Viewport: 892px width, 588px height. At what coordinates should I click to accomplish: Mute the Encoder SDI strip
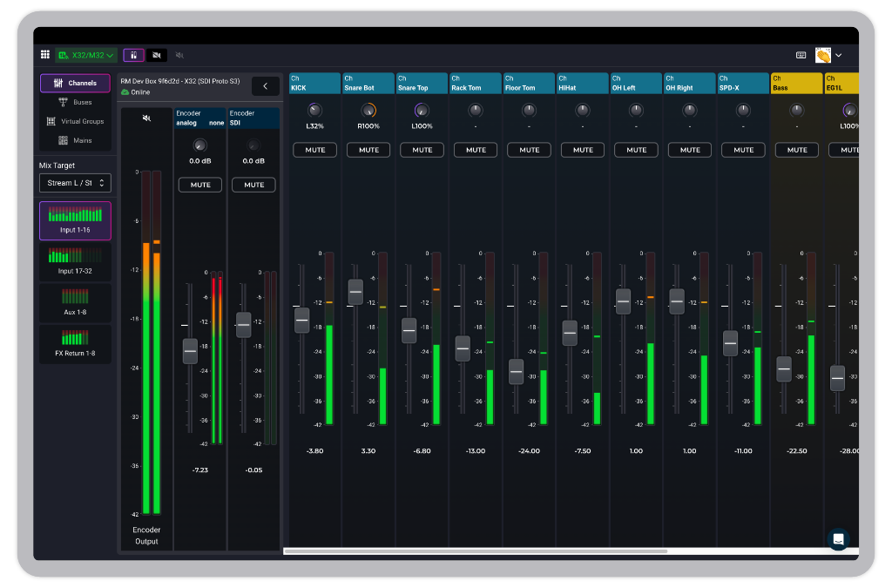pyautogui.click(x=253, y=184)
